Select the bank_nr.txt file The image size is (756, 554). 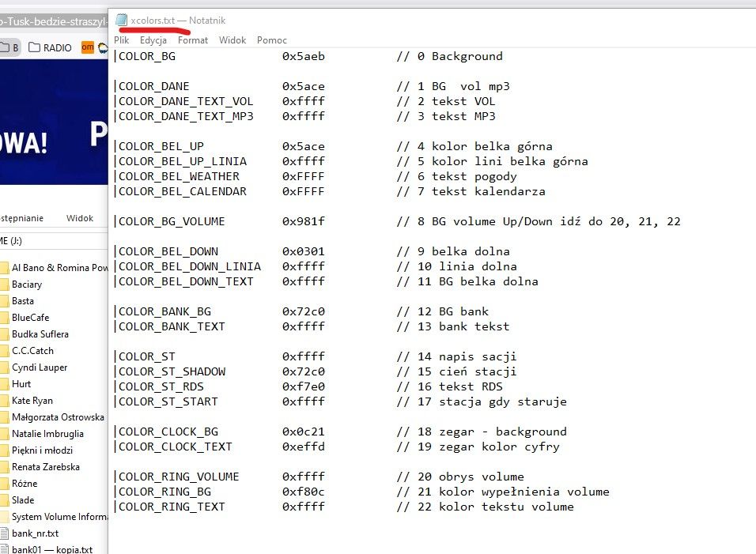36,533
